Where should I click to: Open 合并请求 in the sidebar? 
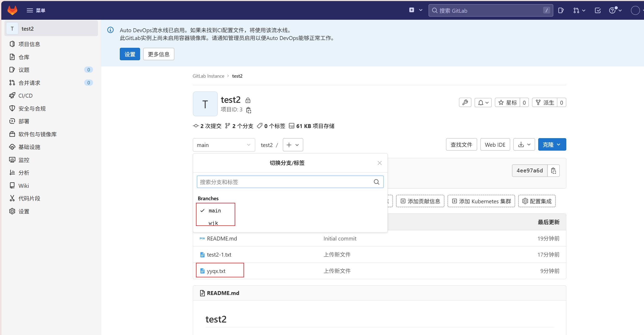pos(29,83)
